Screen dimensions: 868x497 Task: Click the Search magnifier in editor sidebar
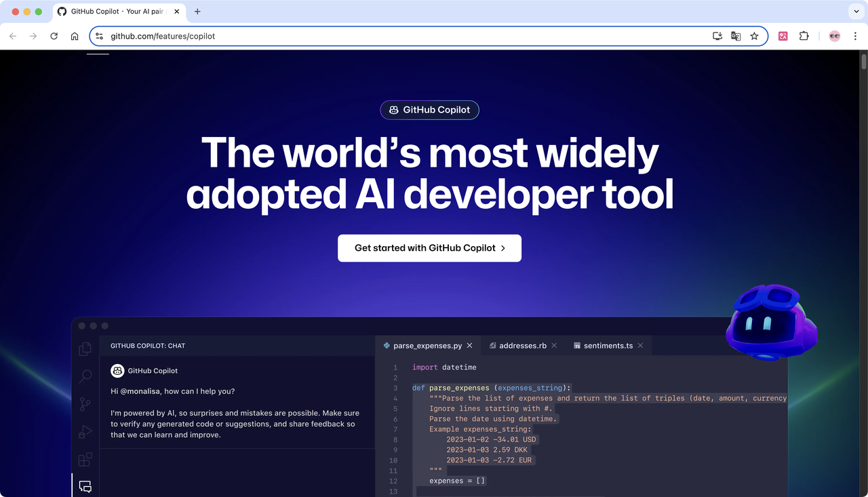point(85,376)
